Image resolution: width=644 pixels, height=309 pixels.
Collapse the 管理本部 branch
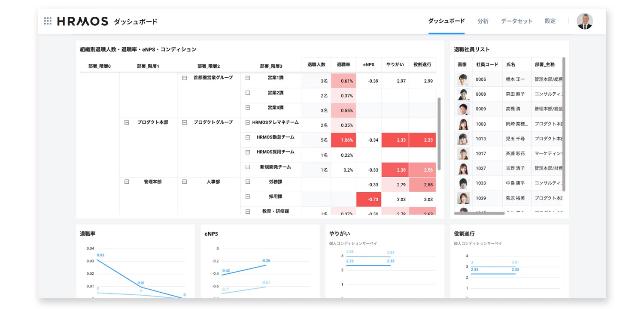tap(126, 182)
